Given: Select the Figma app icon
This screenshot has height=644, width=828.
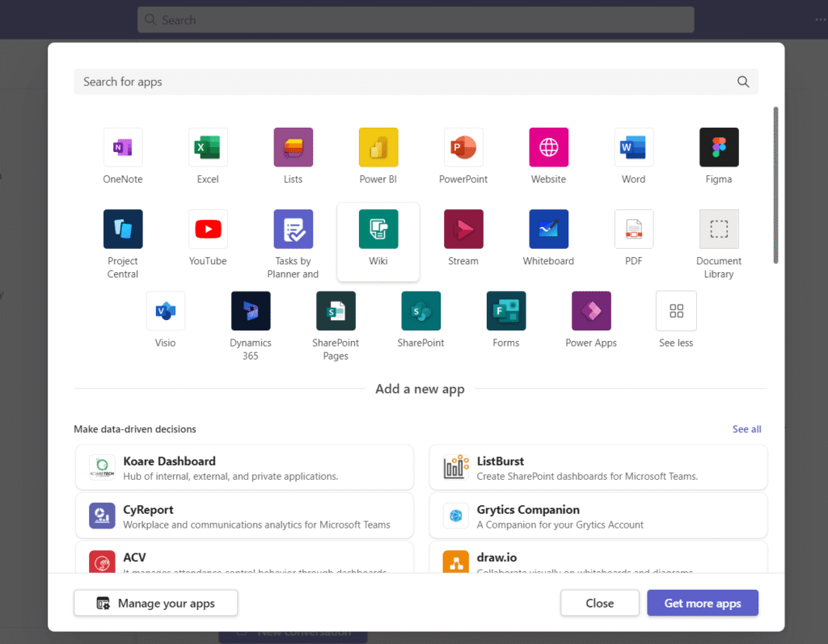Looking at the screenshot, I should [718, 148].
